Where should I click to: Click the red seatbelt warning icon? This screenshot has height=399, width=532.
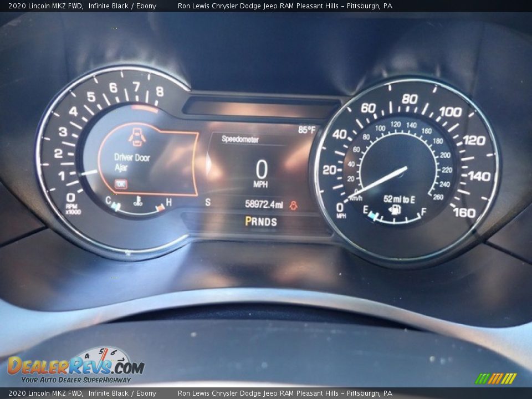pos(293,205)
